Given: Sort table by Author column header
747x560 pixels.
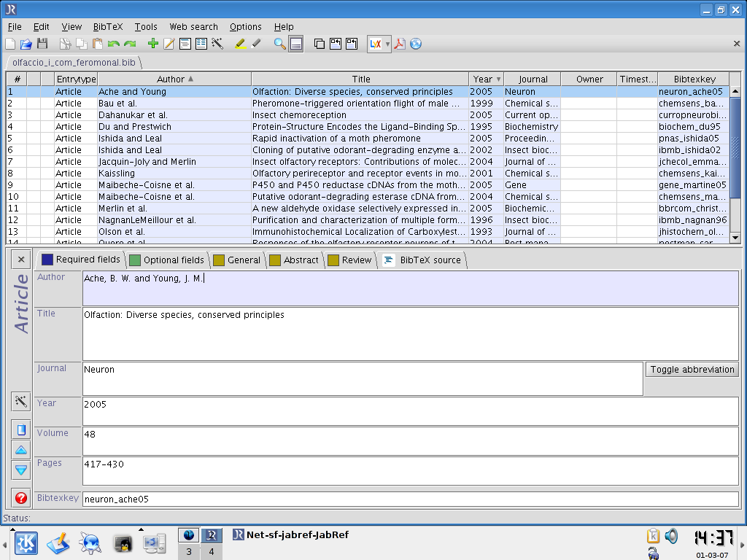Looking at the screenshot, I should pos(174,79).
